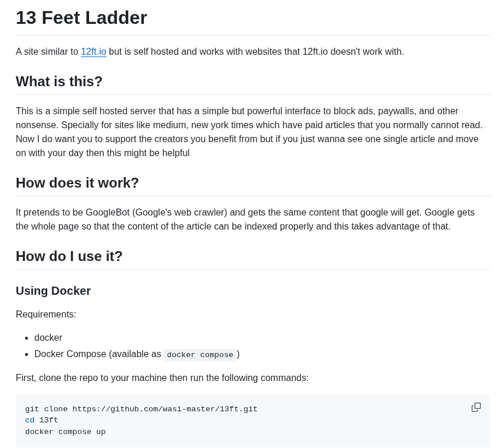Screen dimensions: 503x448
Task: Click the Requirements: label text
Action: pyautogui.click(x=46, y=314)
